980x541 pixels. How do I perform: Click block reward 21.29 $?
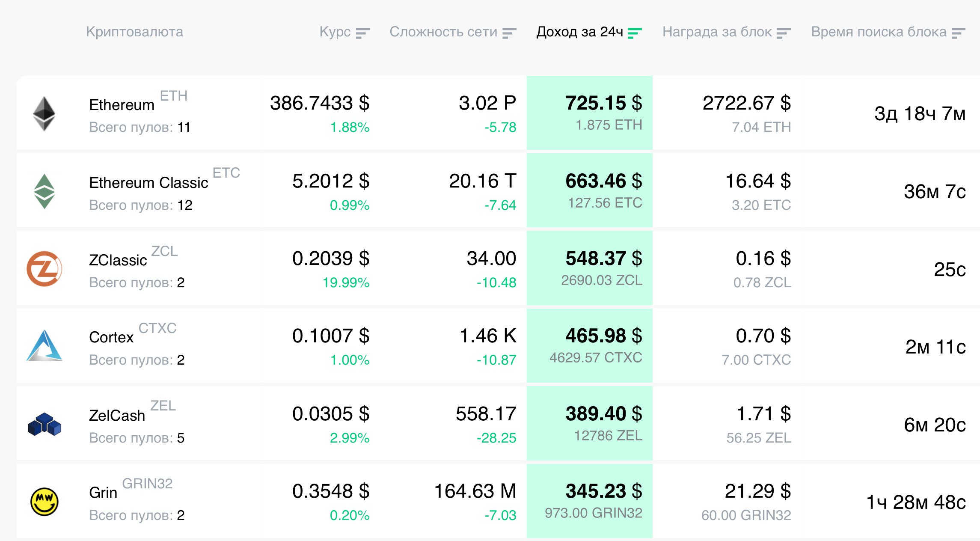pyautogui.click(x=758, y=491)
